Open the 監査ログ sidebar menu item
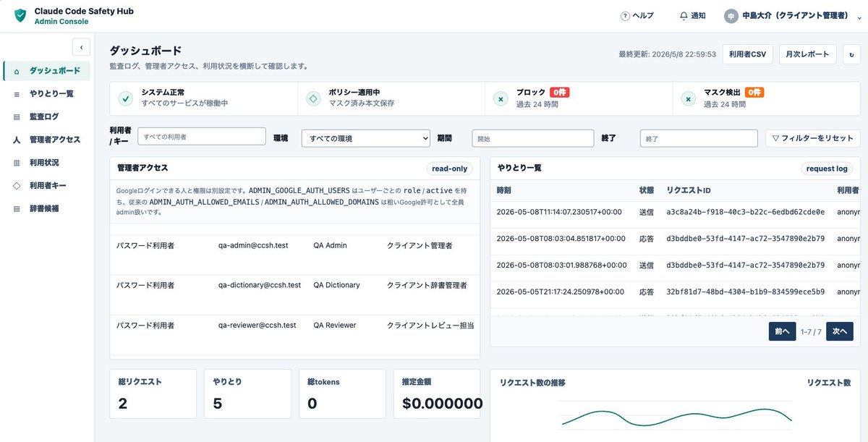The width and height of the screenshot is (868, 442). [47, 116]
